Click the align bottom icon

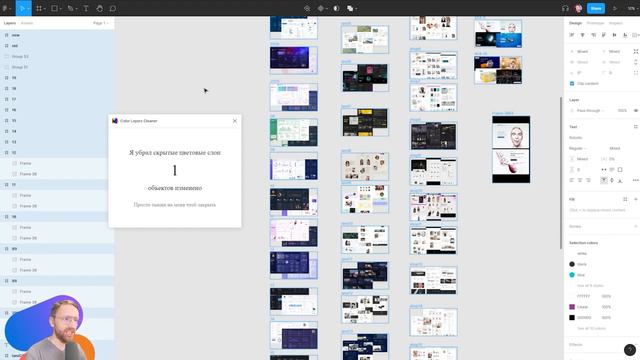[x=625, y=35]
